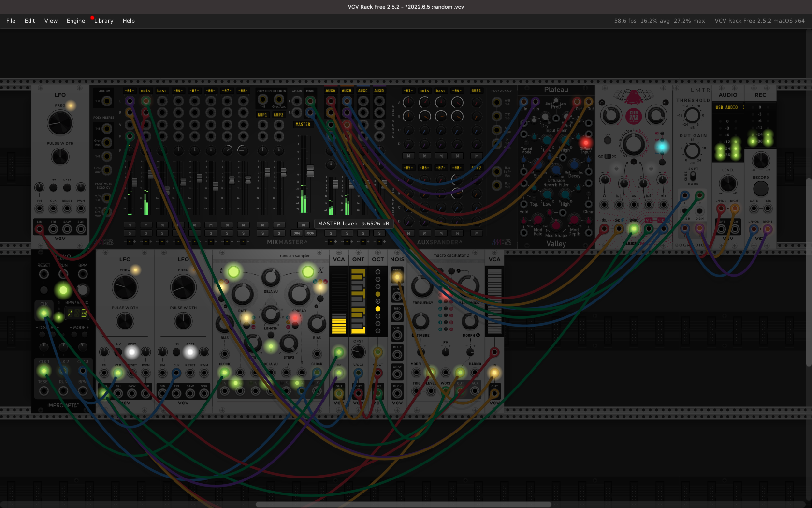Open the AUXA label menu

[x=331, y=90]
